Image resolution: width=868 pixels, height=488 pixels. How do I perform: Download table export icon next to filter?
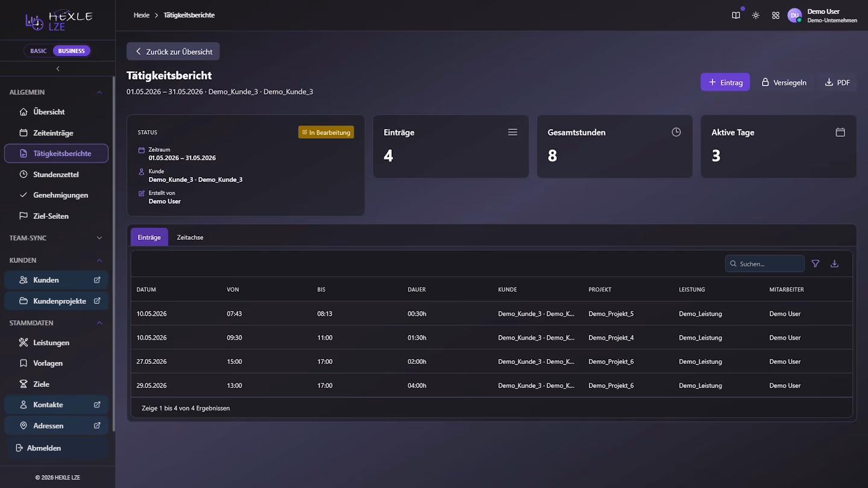[834, 264]
